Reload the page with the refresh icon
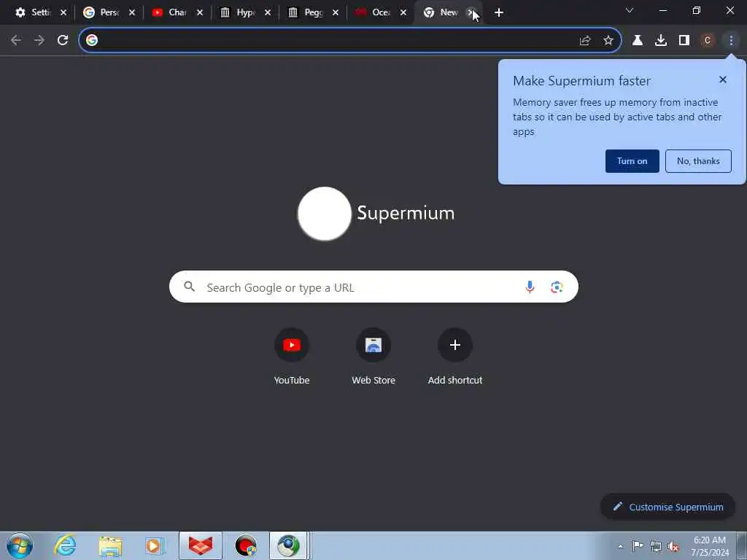Viewport: 747px width, 560px height. tap(63, 41)
